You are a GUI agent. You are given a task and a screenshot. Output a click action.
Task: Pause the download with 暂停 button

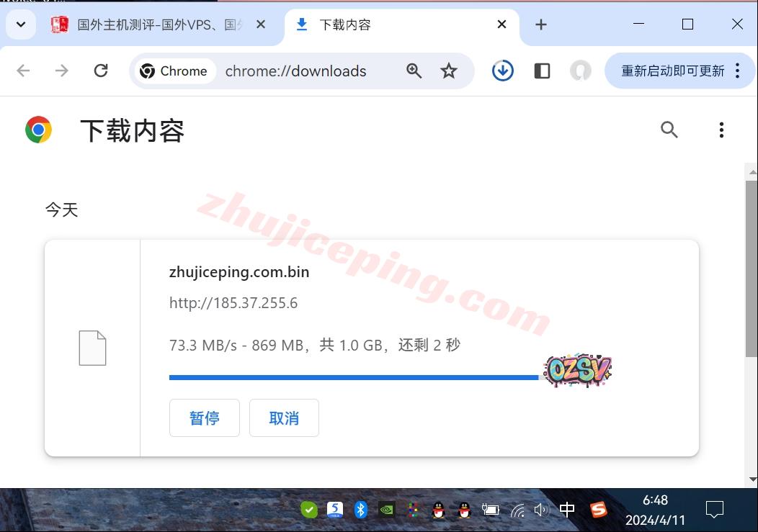[x=204, y=418]
